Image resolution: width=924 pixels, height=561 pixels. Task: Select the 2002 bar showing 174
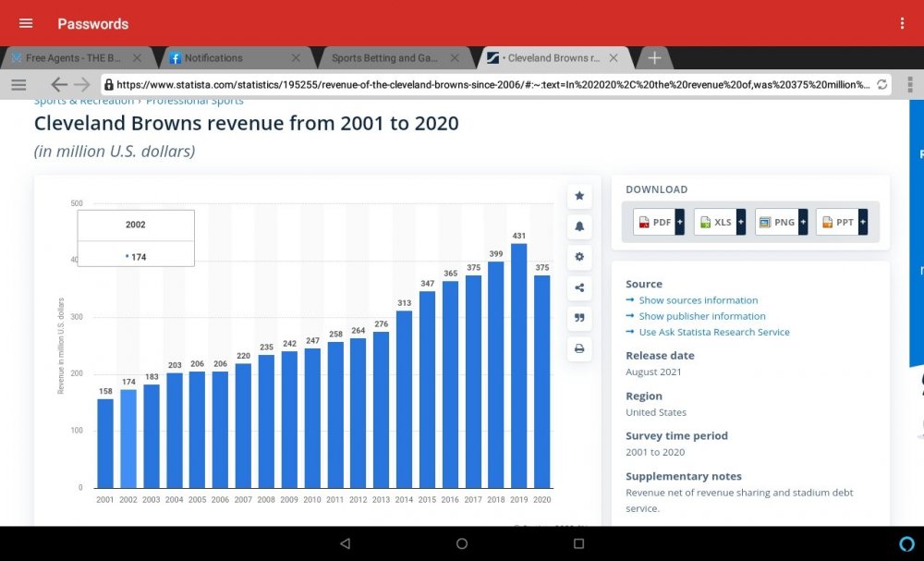[128, 438]
